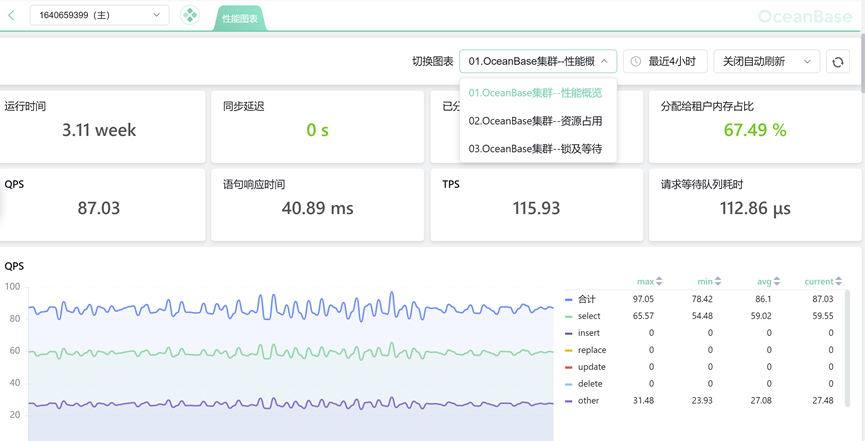Click the 同步延迟 value 0 s
The image size is (865, 441).
[317, 130]
